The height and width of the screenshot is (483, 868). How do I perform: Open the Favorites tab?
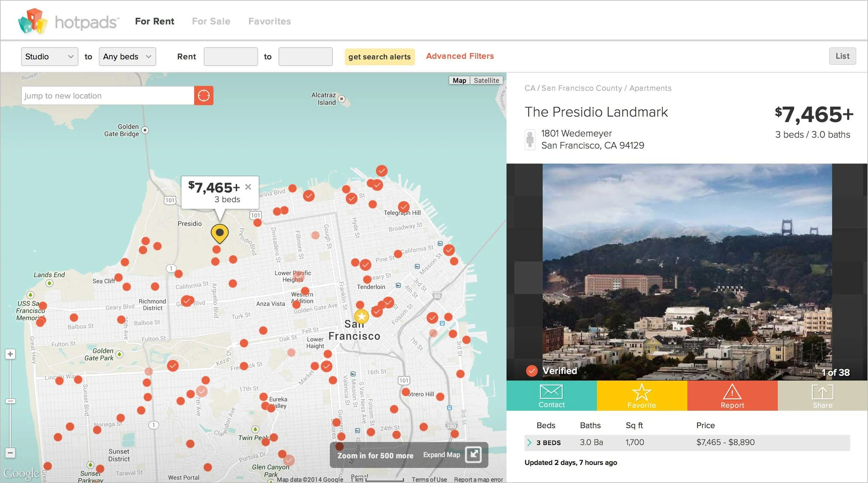click(269, 21)
